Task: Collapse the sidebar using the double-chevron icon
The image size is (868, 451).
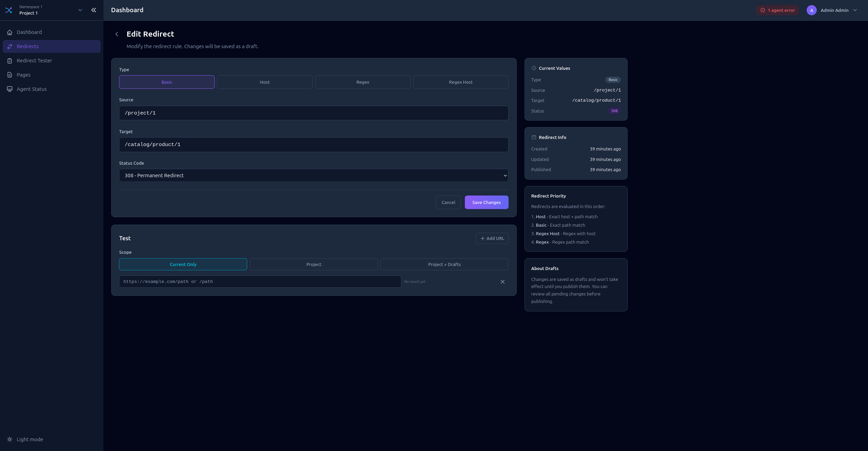Action: click(94, 10)
